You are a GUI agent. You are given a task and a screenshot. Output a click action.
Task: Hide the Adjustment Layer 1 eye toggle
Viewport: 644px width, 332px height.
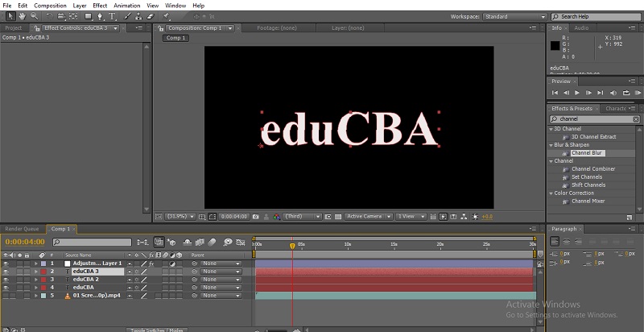pos(6,264)
